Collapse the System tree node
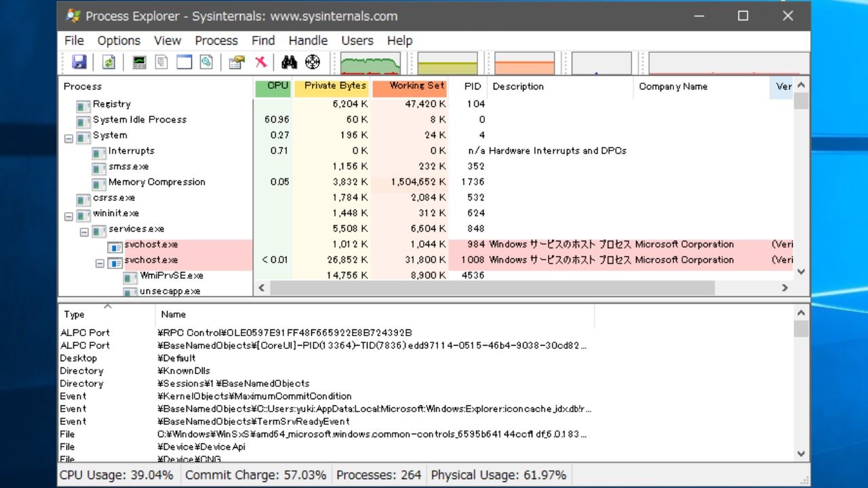This screenshot has height=488, width=868. click(68, 138)
